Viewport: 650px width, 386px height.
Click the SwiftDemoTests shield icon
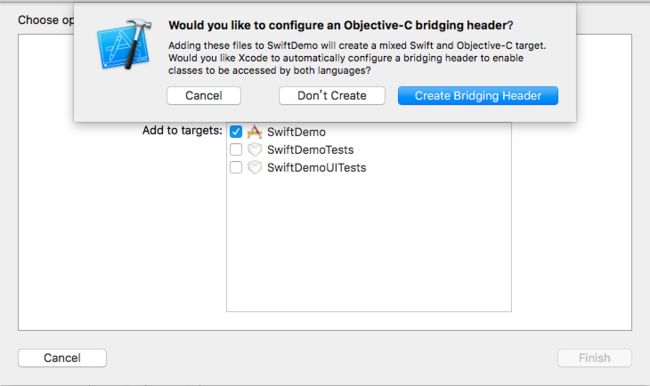click(255, 149)
